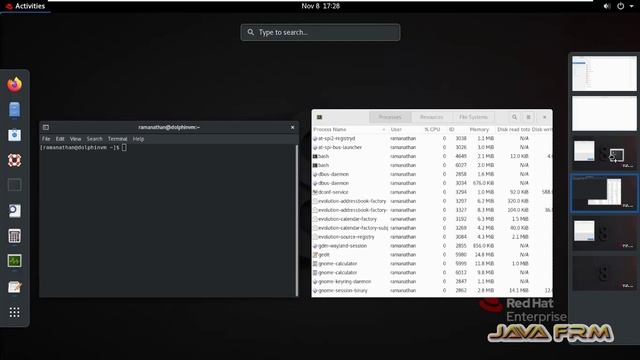Open the Terminal Help menu
This screenshot has height=360, width=640.
point(138,139)
